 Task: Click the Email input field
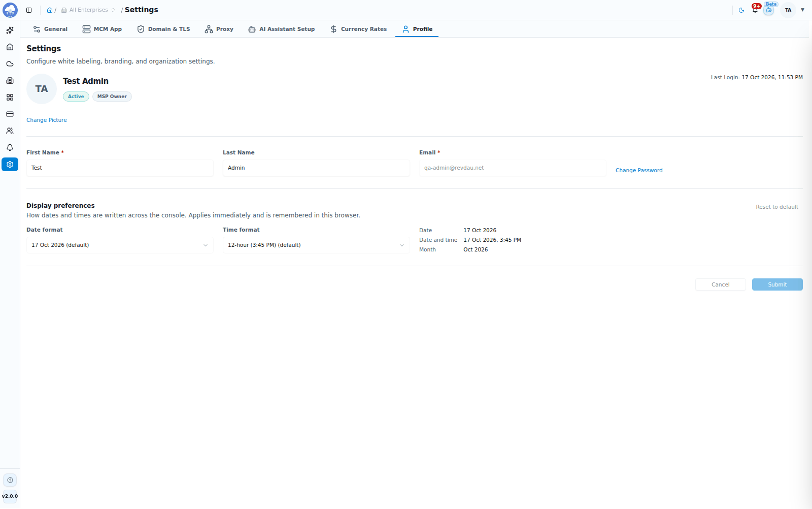513,168
